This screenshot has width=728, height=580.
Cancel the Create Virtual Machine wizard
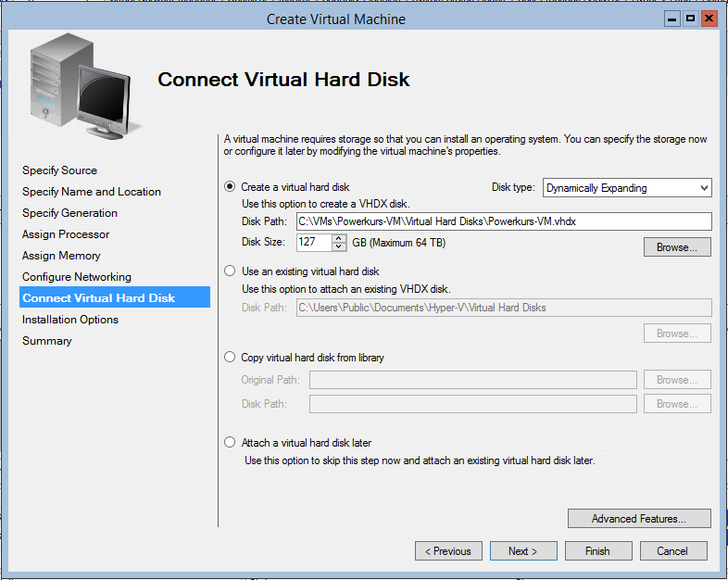coord(673,550)
